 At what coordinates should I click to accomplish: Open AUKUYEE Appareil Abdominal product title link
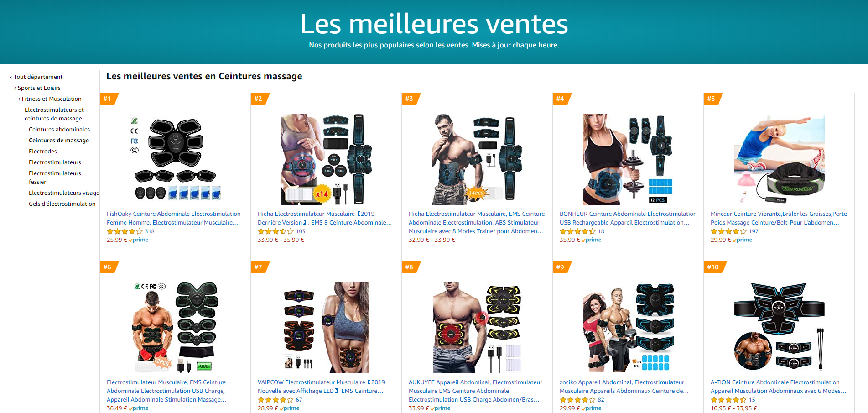[475, 391]
